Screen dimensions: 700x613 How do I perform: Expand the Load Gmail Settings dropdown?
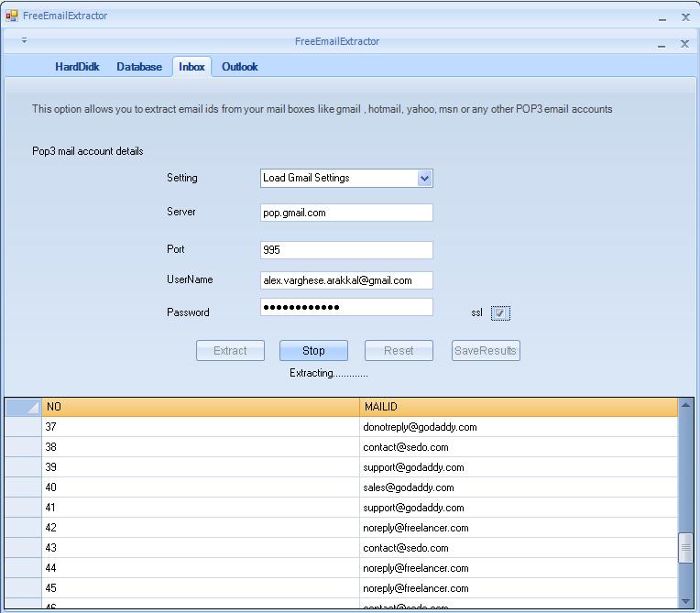[424, 178]
